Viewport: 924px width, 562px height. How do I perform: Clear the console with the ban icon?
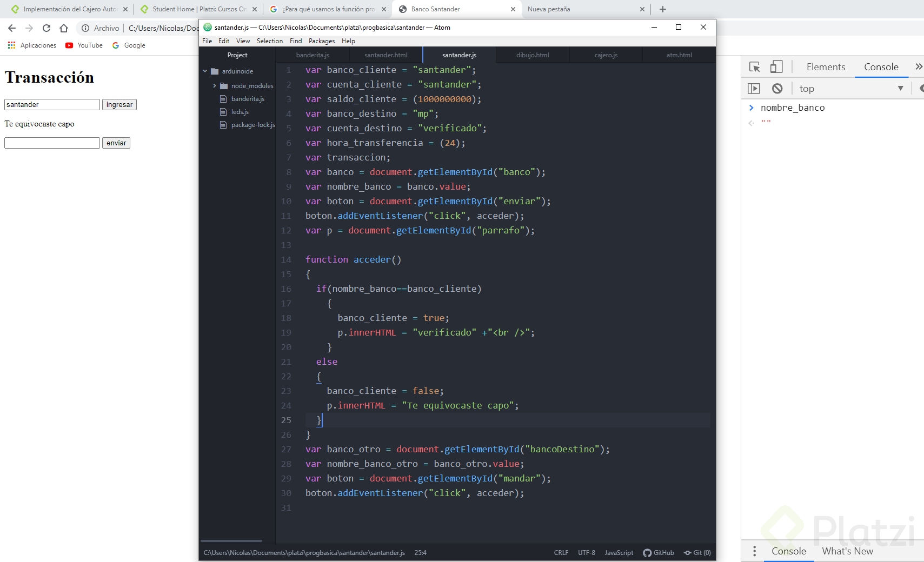pos(777,88)
